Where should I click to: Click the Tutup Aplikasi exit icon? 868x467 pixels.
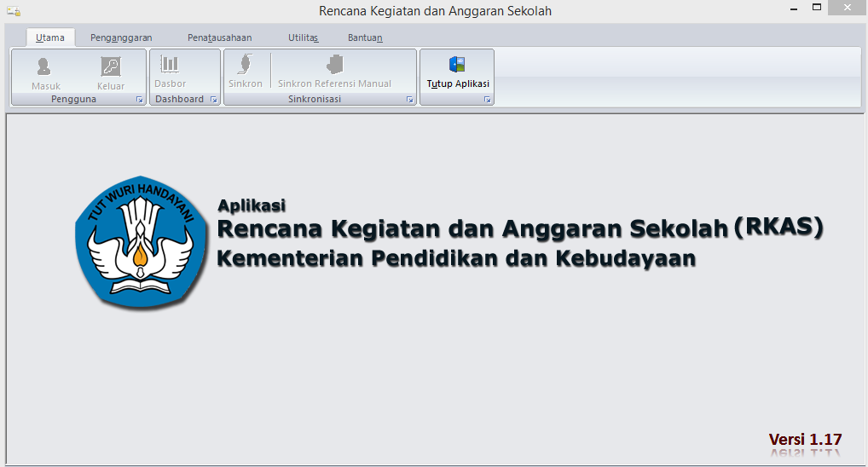457,64
